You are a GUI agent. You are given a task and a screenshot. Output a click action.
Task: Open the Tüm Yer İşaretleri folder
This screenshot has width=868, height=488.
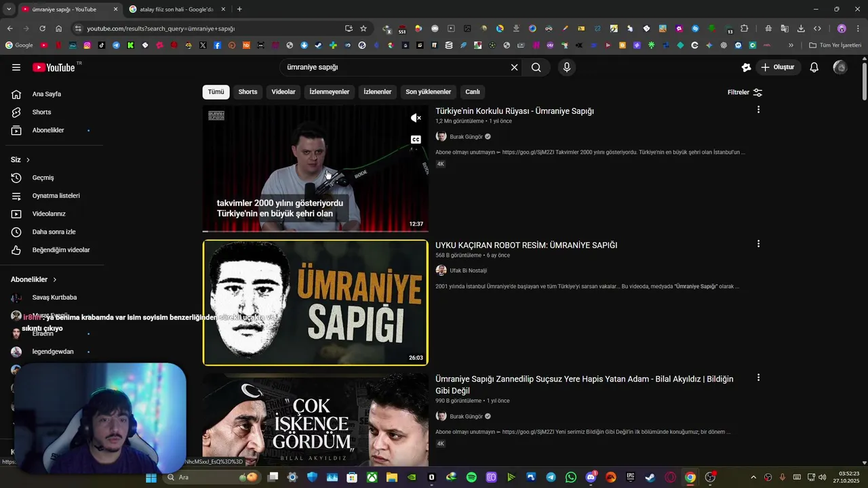pos(835,45)
